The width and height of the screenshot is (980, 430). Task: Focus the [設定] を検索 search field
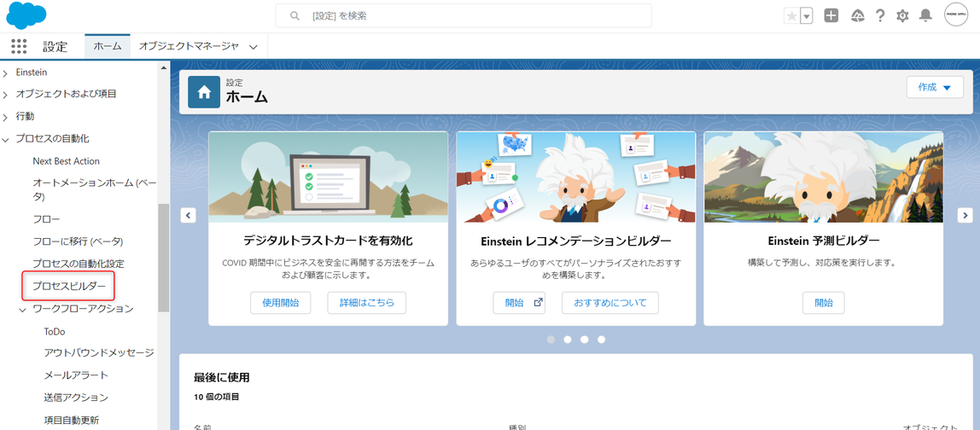464,15
